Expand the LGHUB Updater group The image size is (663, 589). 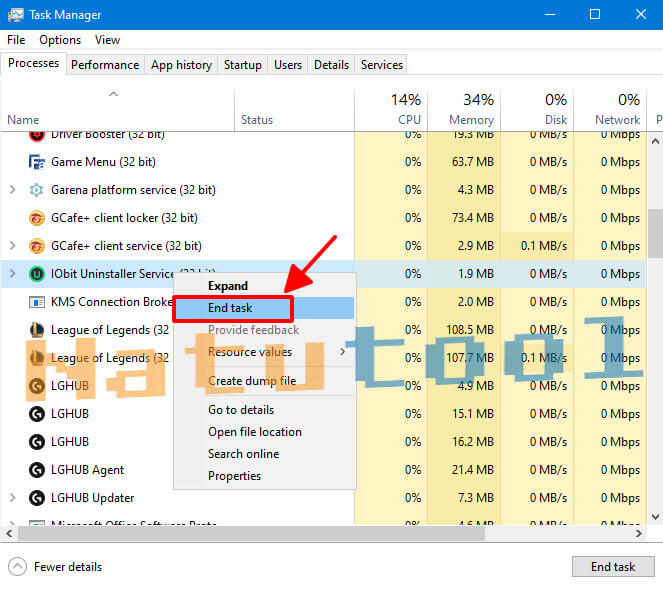tap(13, 498)
